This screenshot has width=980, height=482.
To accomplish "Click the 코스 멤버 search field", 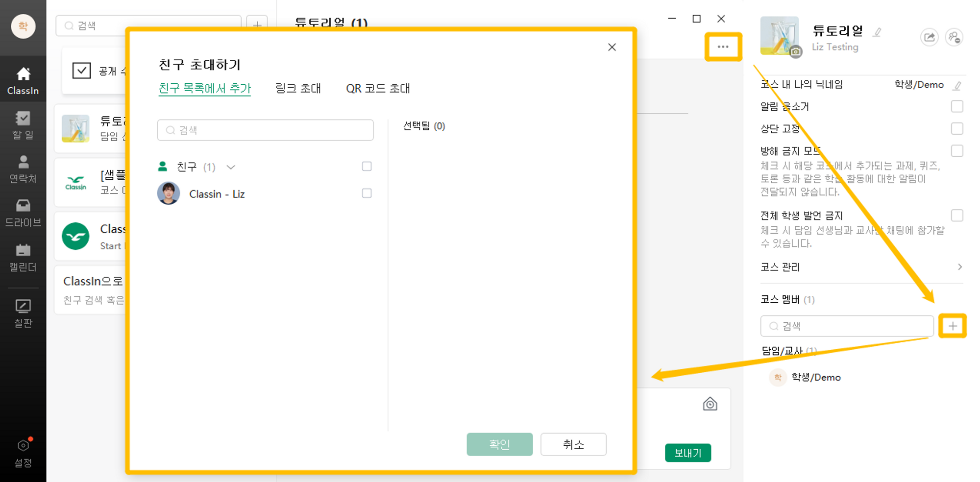I will pyautogui.click(x=847, y=326).
